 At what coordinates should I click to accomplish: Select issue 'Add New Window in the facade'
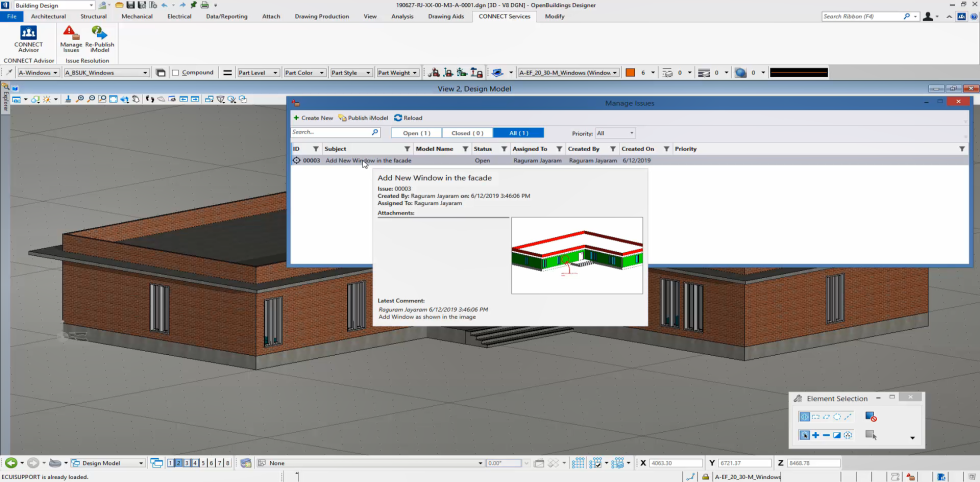click(x=368, y=161)
